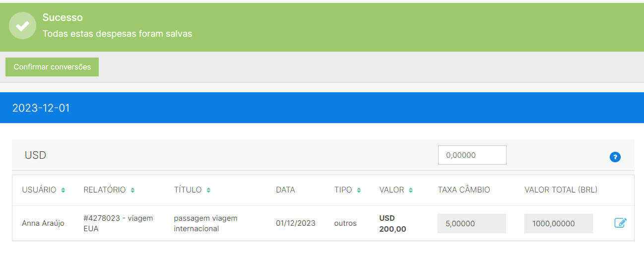The image size is (644, 255).
Task: Sort by the Usuário column arrows
Action: (63, 190)
